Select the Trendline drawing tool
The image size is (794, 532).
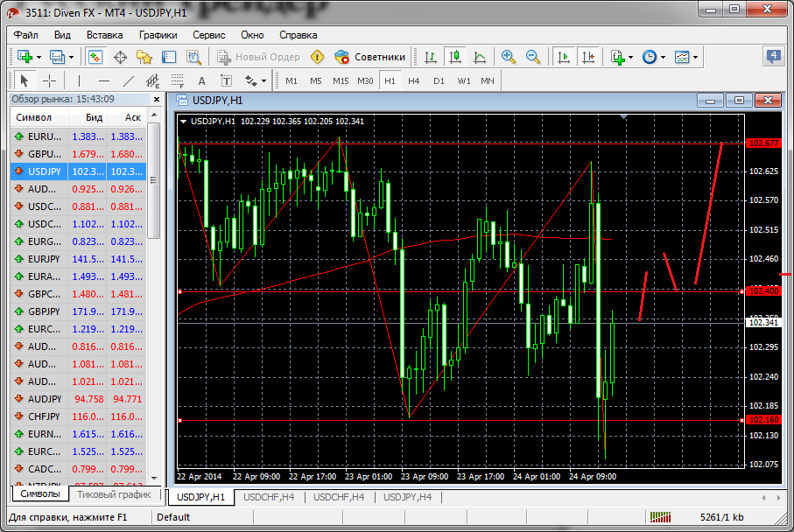[x=129, y=80]
